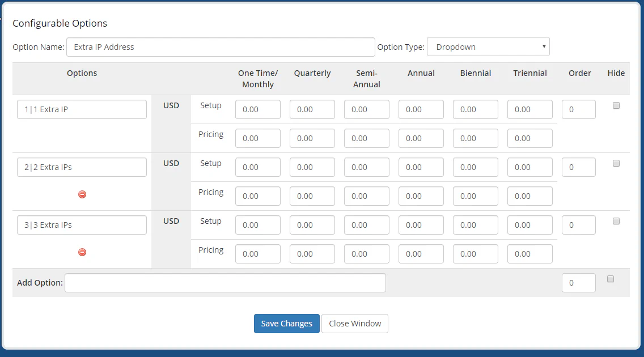This screenshot has height=357, width=644.
Task: Click Order field in Add Option row
Action: point(578,283)
